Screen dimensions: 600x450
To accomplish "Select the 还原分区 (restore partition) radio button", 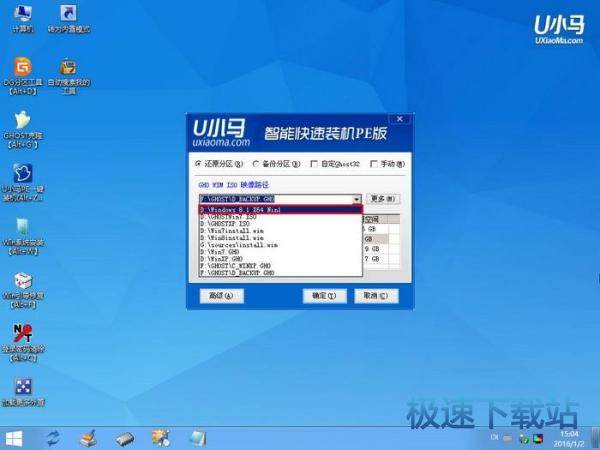I will [219, 164].
